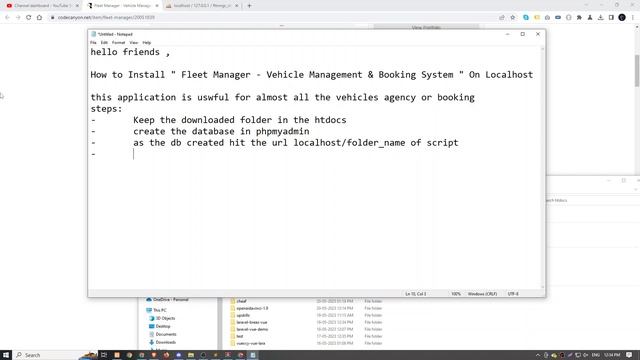Click the 100% zoom status in Notepad
Viewport: 640px width, 360px height.
point(456,294)
